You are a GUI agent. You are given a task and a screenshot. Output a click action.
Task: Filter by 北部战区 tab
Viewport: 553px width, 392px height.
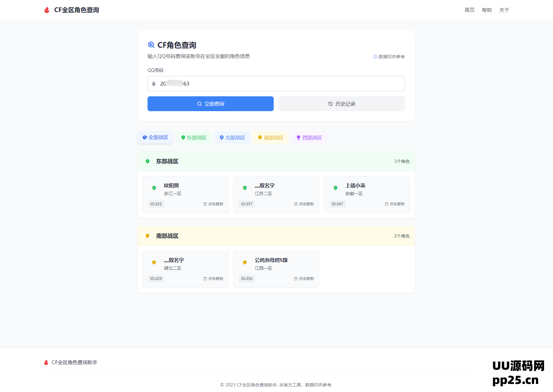[x=232, y=137]
